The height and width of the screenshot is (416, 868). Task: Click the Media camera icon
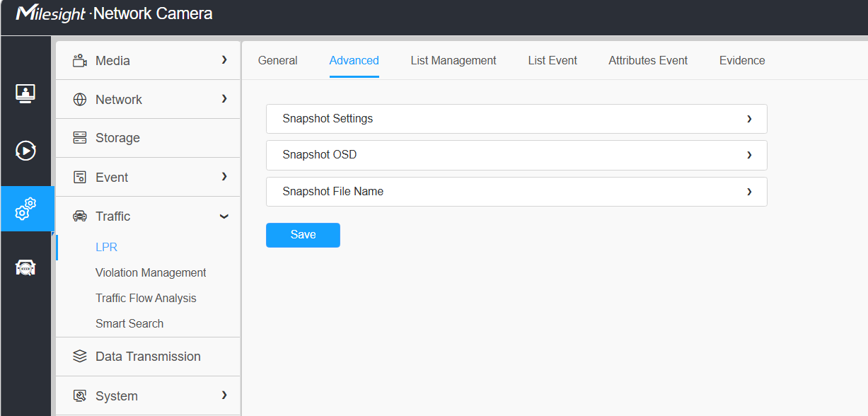pyautogui.click(x=80, y=60)
